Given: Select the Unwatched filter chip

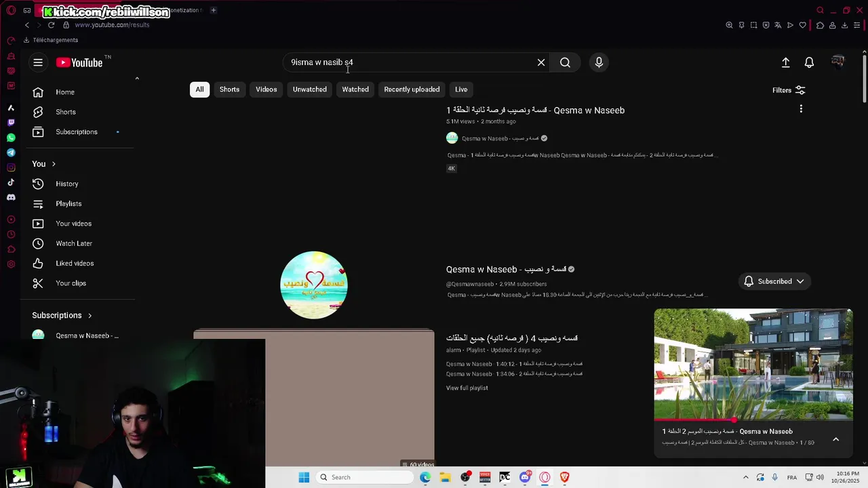Looking at the screenshot, I should 309,89.
